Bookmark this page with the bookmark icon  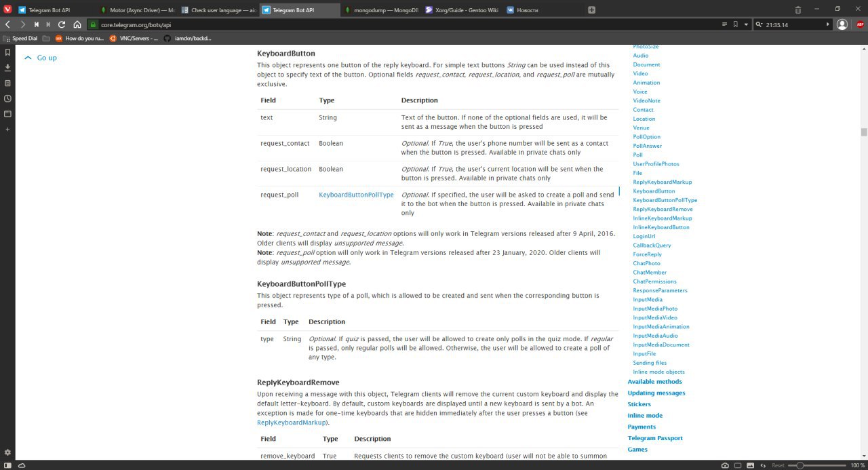coord(735,24)
